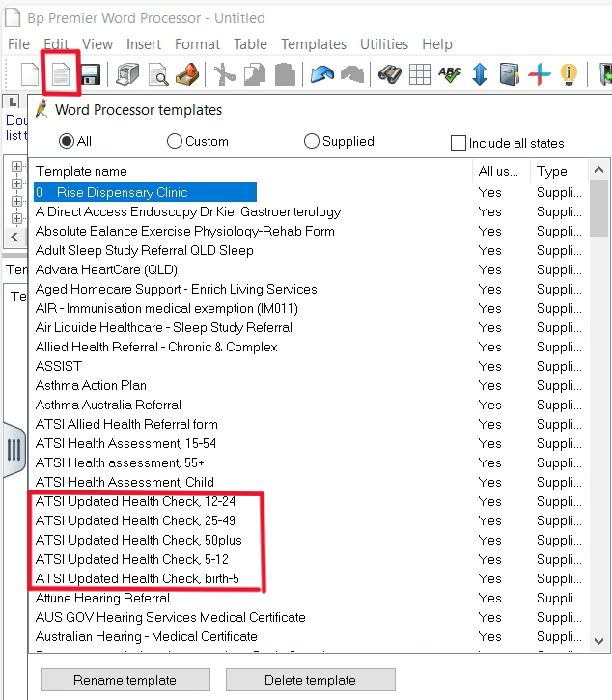This screenshot has width=612, height=700.
Task: Select Absolute Balance Exercise Physiology-Rehab Form
Action: pos(184,231)
